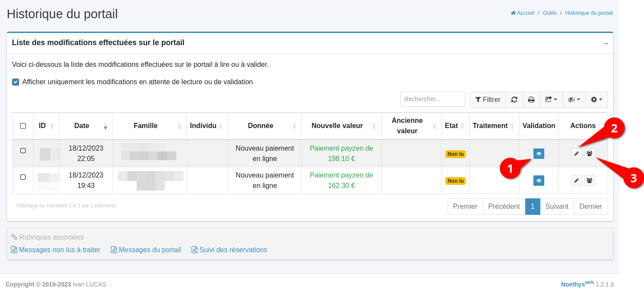Open the export dropdown in toolbar
The width and height of the screenshot is (644, 293).
coord(551,99)
